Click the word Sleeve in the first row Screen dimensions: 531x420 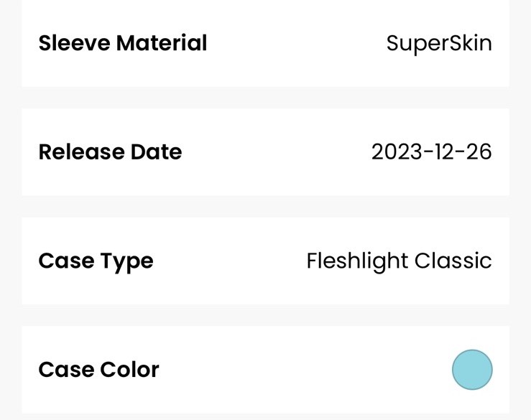pyautogui.click(x=74, y=43)
